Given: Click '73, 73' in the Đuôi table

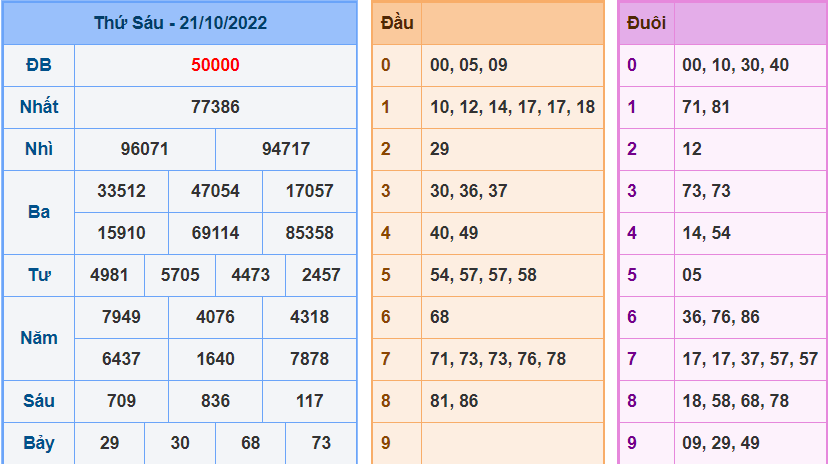Looking at the screenshot, I should click(706, 191).
